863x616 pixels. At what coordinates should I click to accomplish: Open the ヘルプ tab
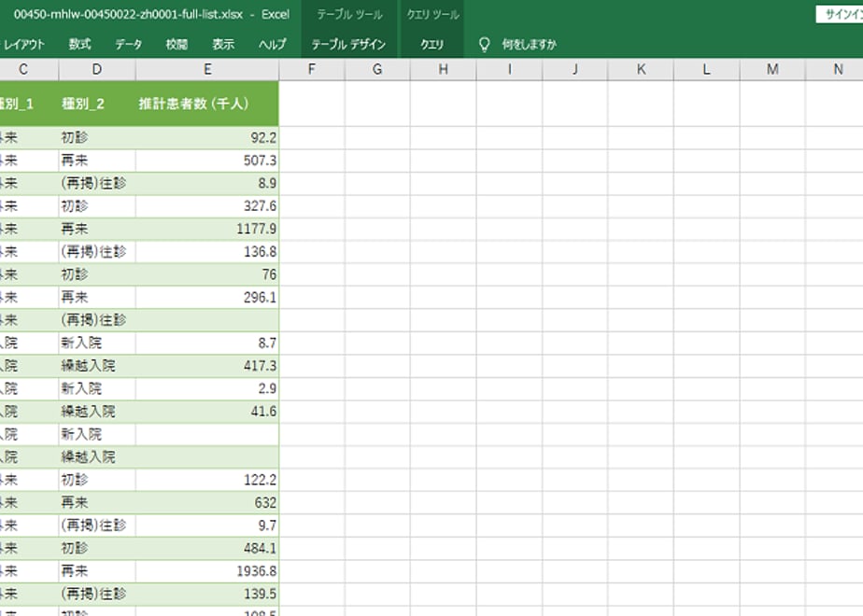[273, 45]
